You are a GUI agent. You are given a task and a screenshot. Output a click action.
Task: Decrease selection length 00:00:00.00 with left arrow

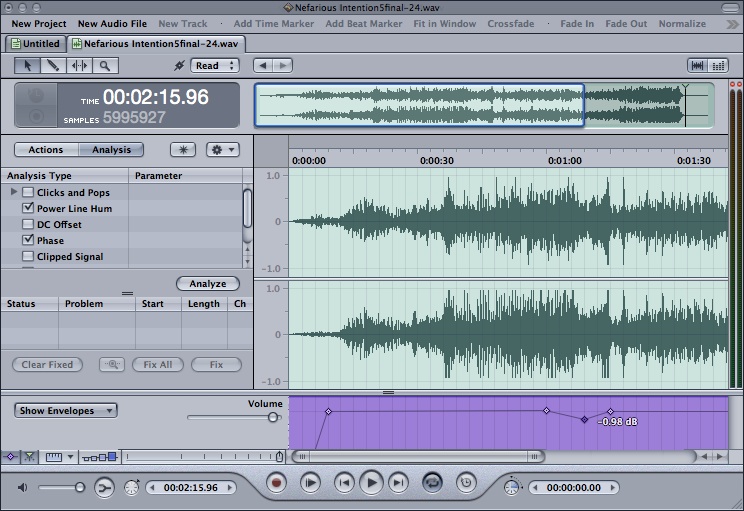[x=535, y=487]
